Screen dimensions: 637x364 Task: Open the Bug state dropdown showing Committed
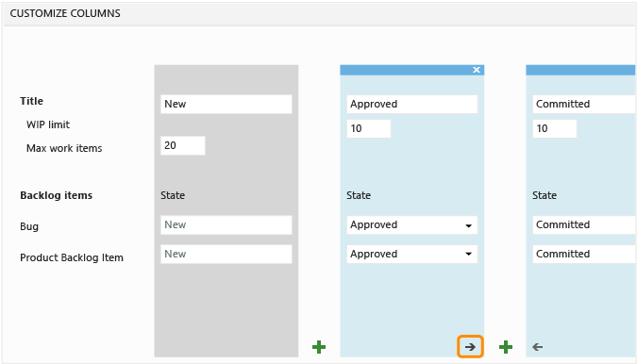[584, 224]
